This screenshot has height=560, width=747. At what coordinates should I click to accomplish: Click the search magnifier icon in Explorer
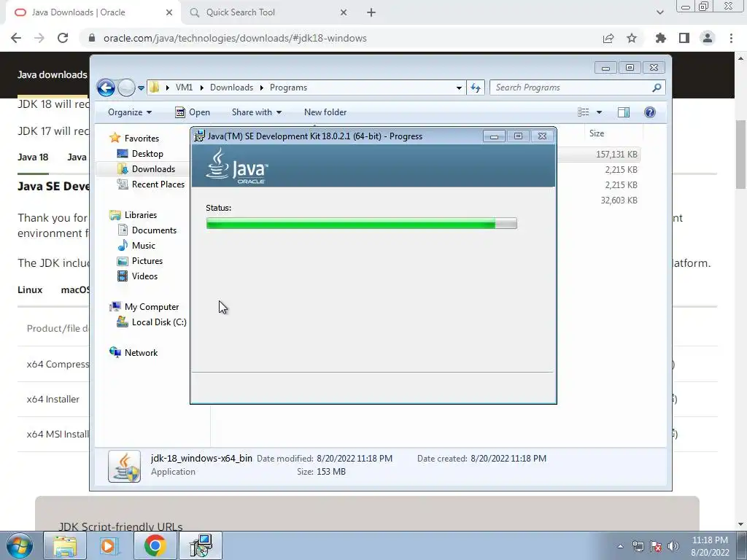(x=657, y=87)
